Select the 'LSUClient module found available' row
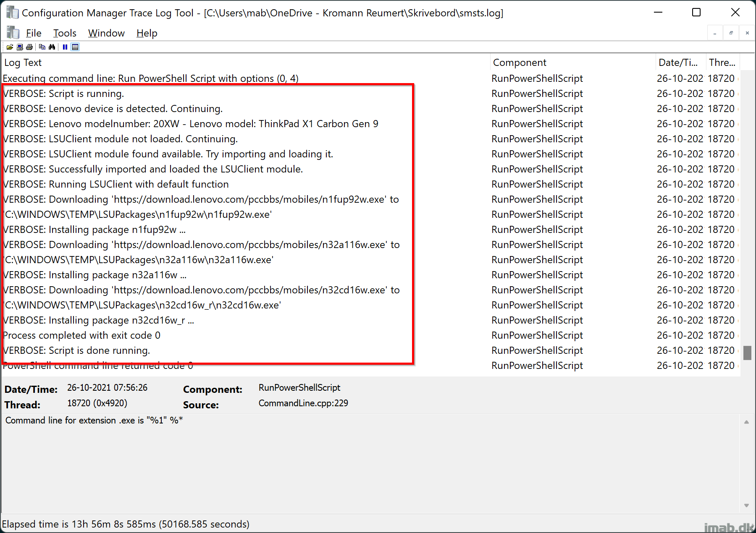 click(370, 154)
